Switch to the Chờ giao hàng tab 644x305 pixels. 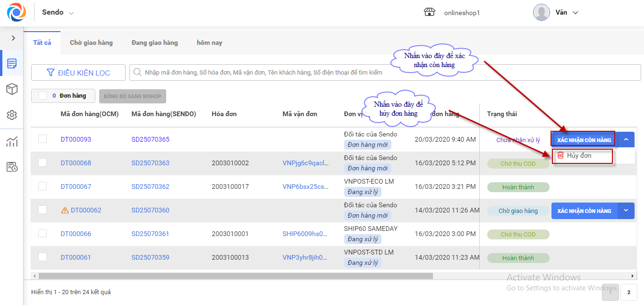tap(91, 43)
